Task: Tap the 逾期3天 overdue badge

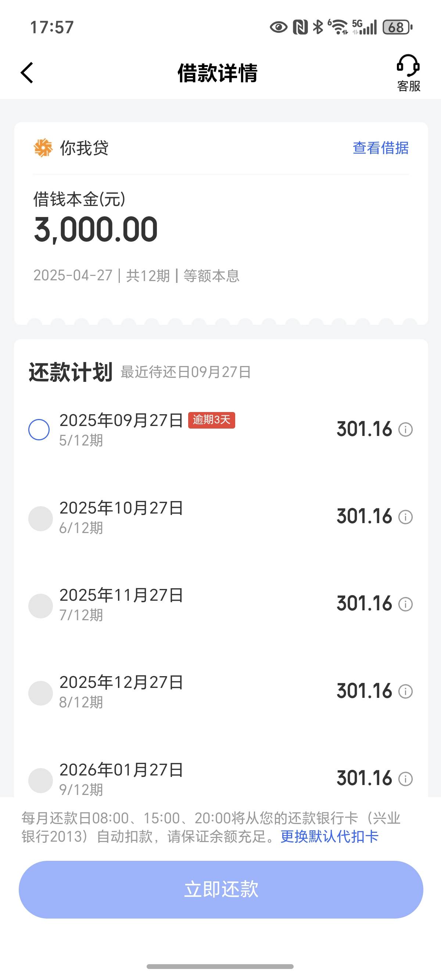Action: 211,420
